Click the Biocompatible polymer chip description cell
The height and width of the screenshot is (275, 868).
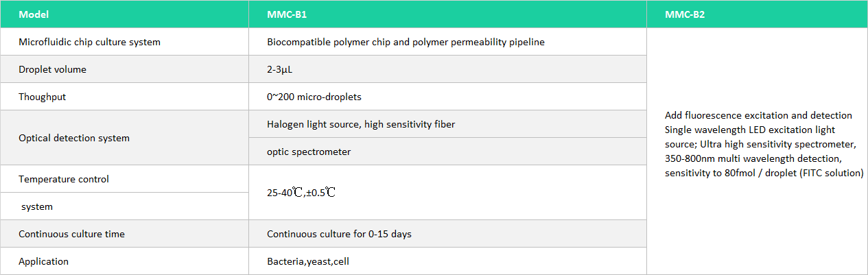(406, 42)
